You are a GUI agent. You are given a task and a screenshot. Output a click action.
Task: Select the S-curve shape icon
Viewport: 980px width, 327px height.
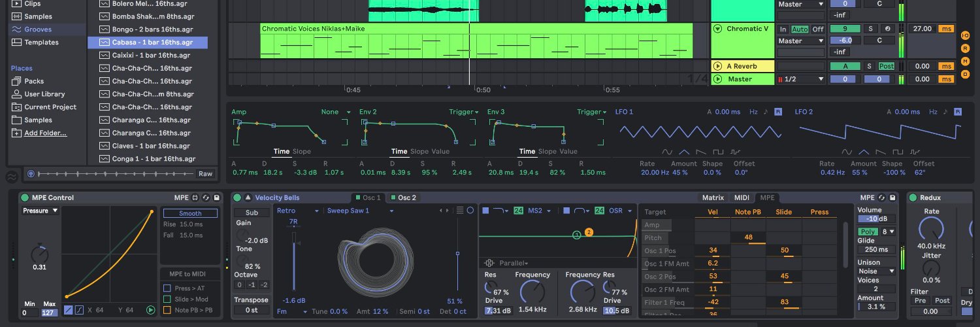[79, 310]
